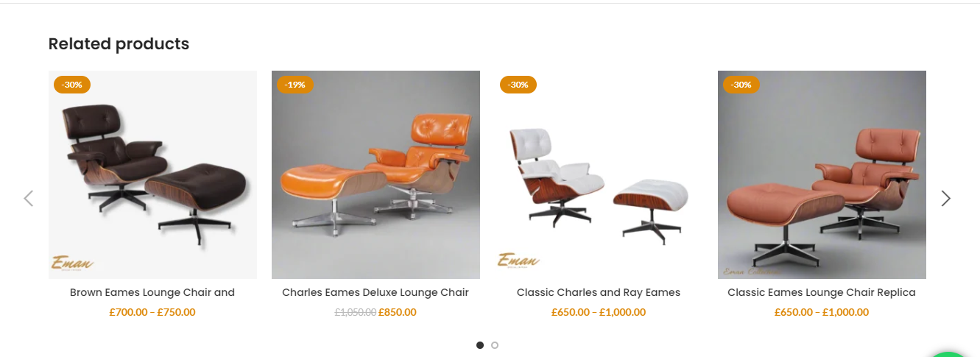The image size is (980, 357).
Task: Click 'Brown Eames Lounge Chair and' title
Action: coord(152,292)
